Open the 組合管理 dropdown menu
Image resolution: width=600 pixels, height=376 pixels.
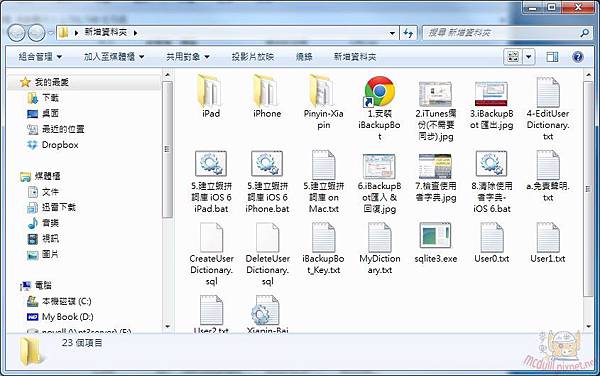click(x=40, y=57)
